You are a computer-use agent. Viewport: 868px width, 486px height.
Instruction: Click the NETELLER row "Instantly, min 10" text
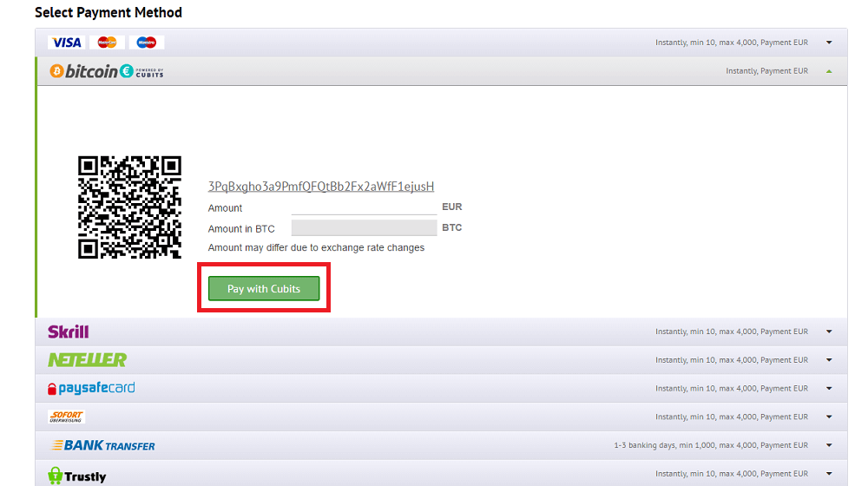[732, 360]
